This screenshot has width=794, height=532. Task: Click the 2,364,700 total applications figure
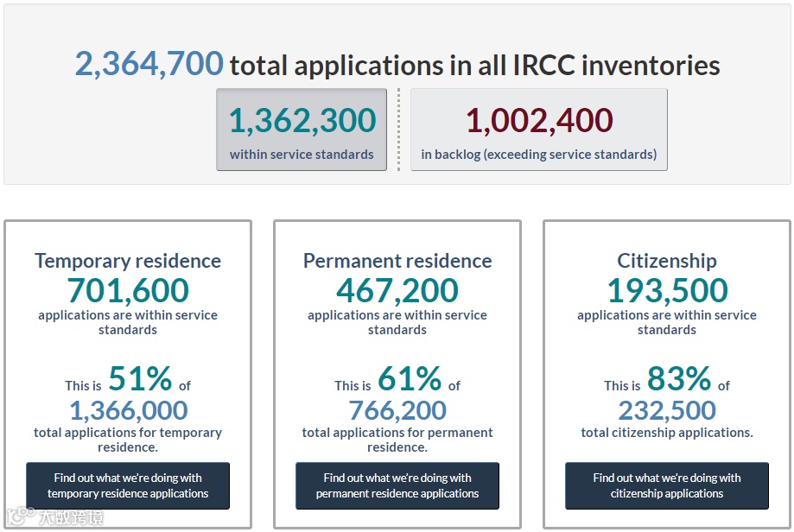tap(149, 64)
